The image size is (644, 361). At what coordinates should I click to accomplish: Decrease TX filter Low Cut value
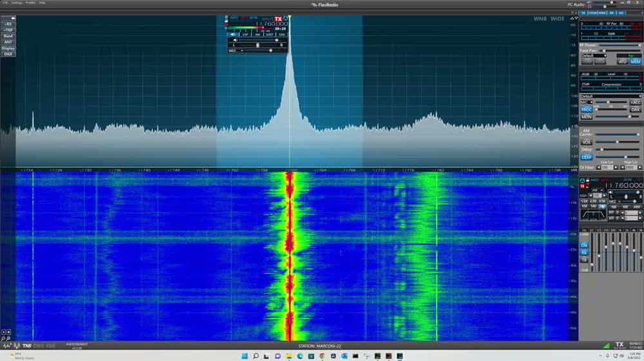point(599,167)
